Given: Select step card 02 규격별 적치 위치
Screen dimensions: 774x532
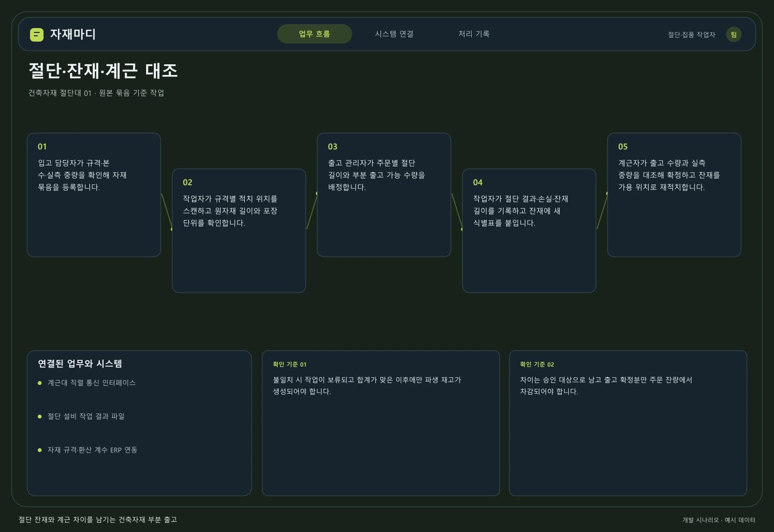Looking at the screenshot, I should pos(239,231).
